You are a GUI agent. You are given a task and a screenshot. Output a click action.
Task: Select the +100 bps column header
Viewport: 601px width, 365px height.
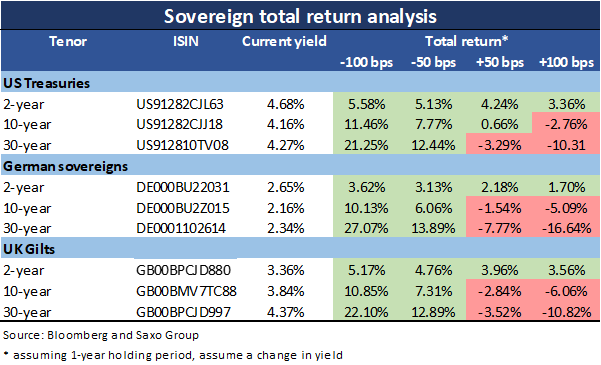tap(566, 62)
